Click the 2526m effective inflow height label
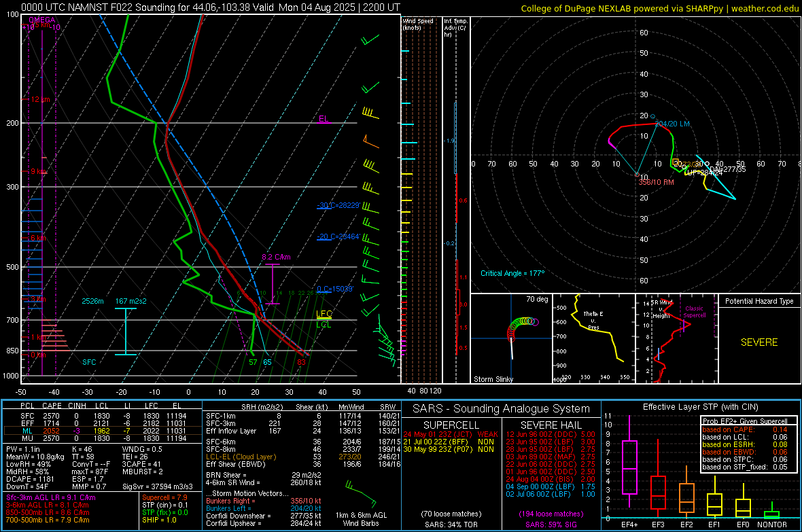The image size is (802, 532). pyautogui.click(x=92, y=301)
